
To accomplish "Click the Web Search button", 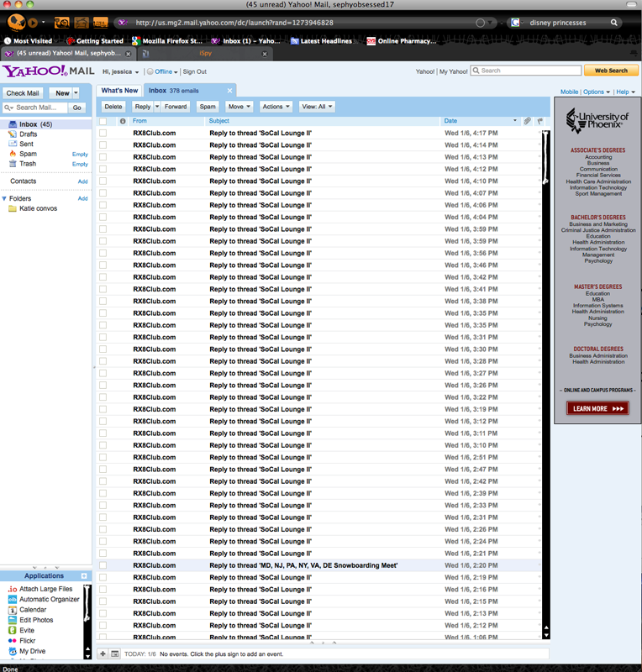I will 611,71.
